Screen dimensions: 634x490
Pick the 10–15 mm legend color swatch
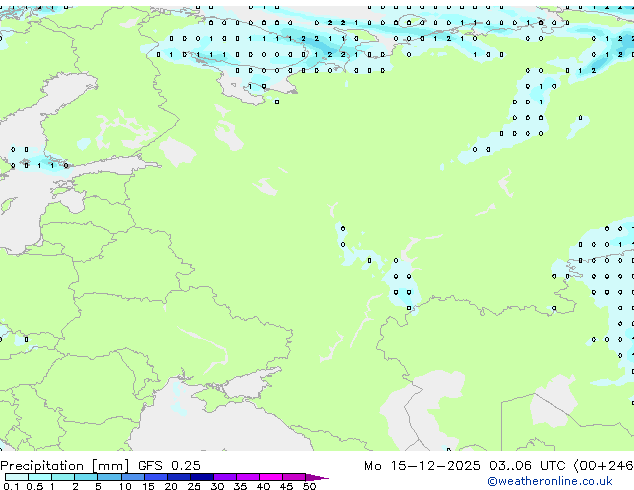click(132, 477)
